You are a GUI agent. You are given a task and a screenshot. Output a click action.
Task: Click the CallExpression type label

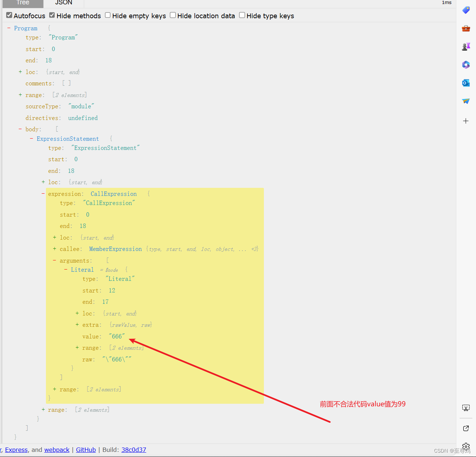[x=114, y=194]
